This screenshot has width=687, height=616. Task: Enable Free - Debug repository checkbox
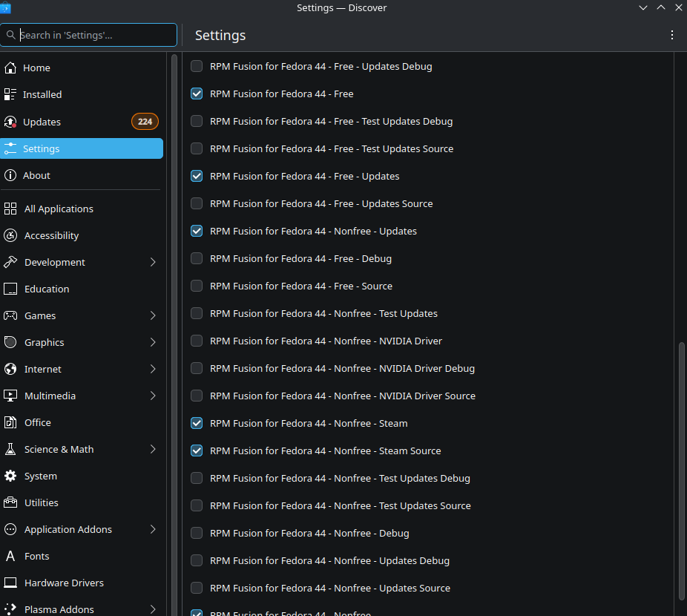(x=197, y=259)
